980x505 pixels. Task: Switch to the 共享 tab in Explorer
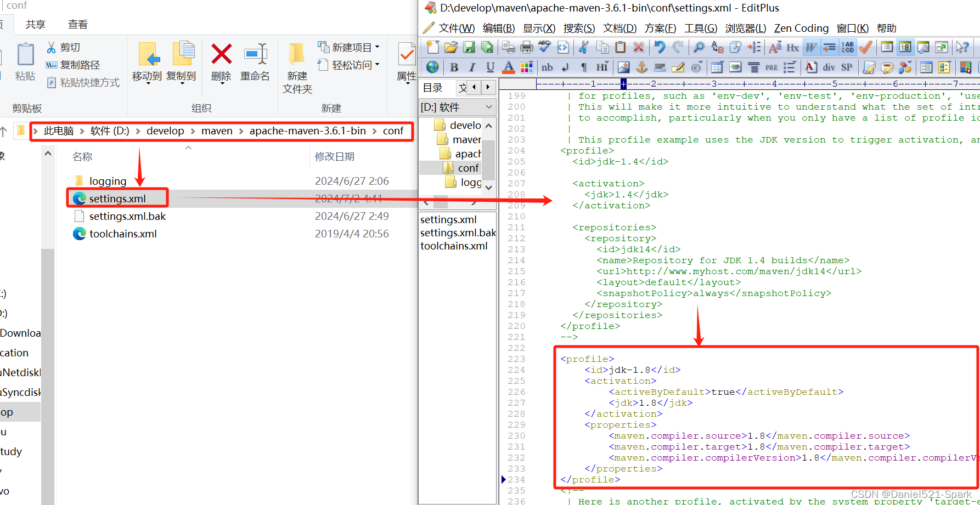click(x=36, y=24)
